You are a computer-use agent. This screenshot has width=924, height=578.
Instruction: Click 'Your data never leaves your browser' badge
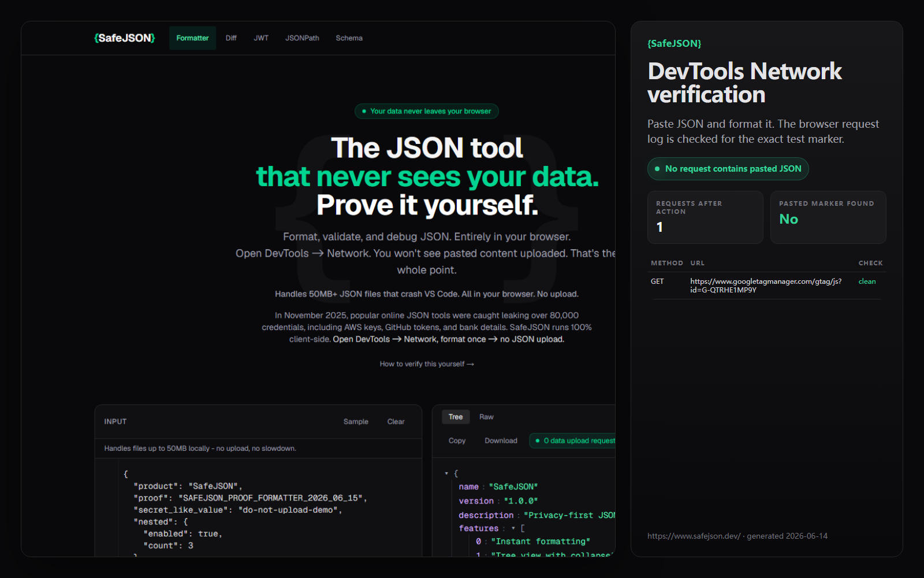click(x=426, y=111)
